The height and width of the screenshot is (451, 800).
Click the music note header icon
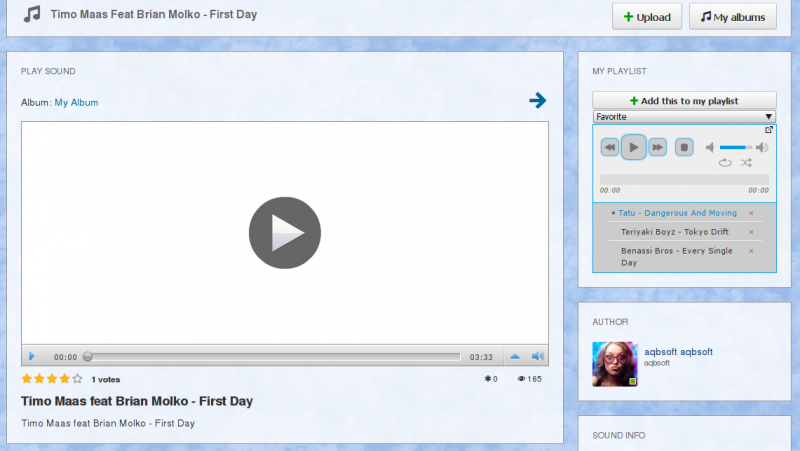click(32, 14)
